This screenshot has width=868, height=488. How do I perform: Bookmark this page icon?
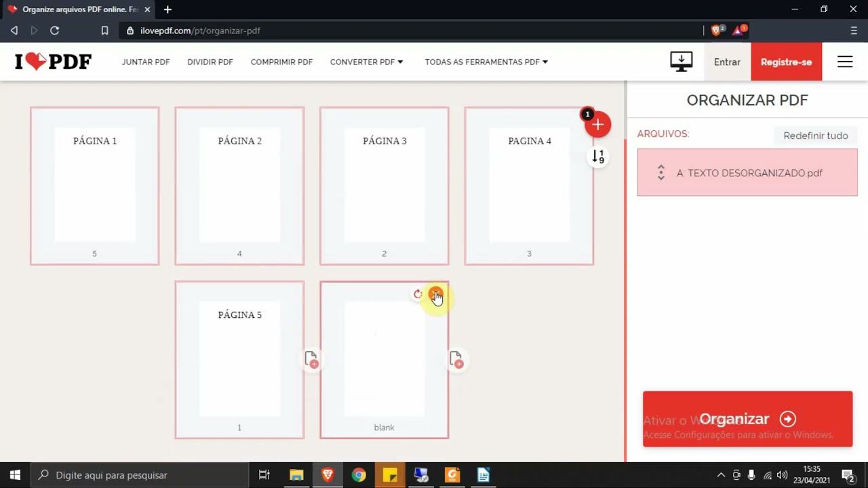click(104, 30)
